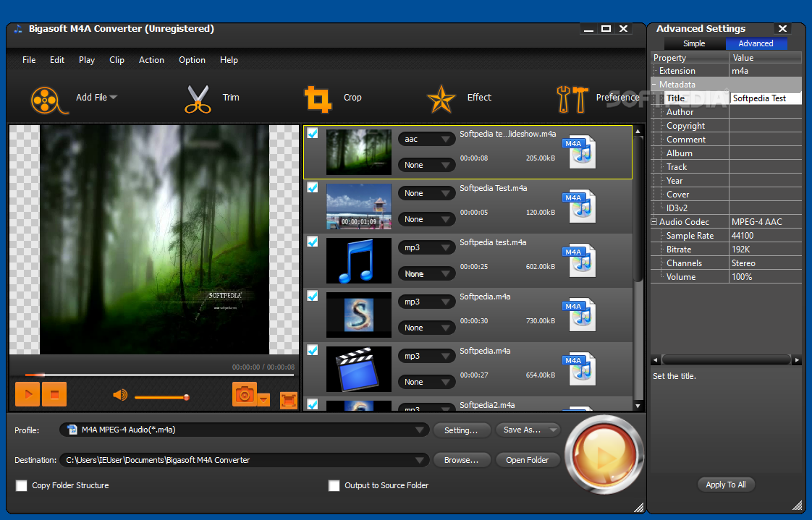Click the Sample Rate value 44100
Viewport: 812px width, 520px height.
[766, 236]
